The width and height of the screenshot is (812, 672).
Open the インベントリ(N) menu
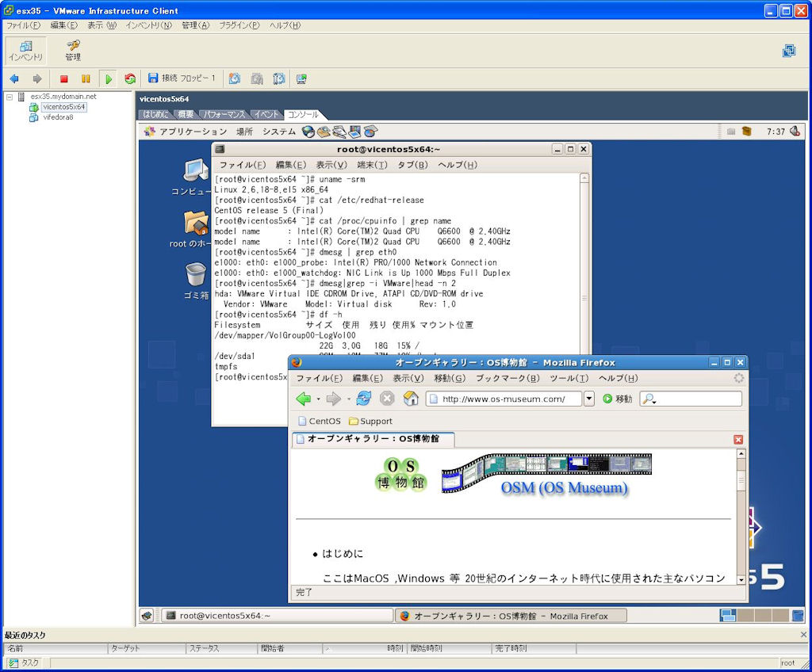148,25
